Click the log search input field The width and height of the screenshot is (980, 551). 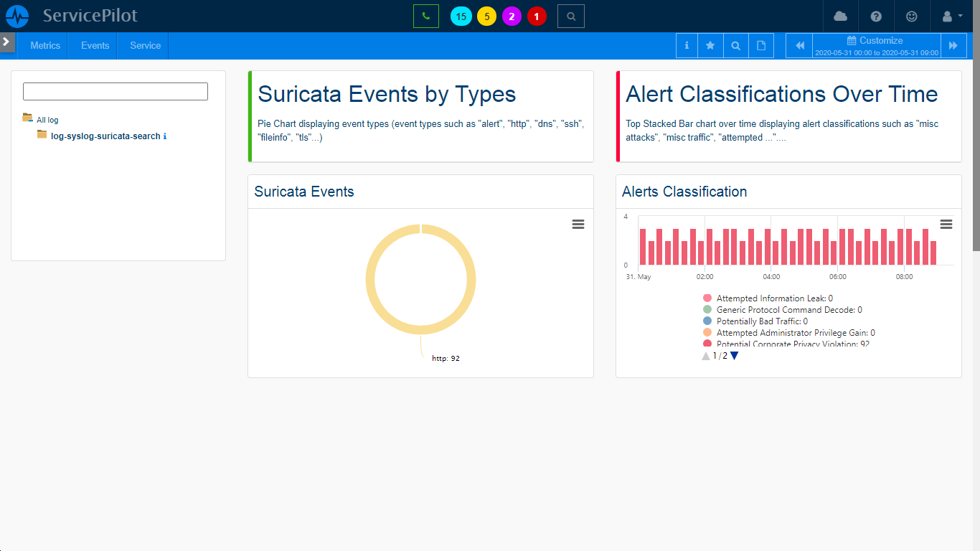coord(116,91)
